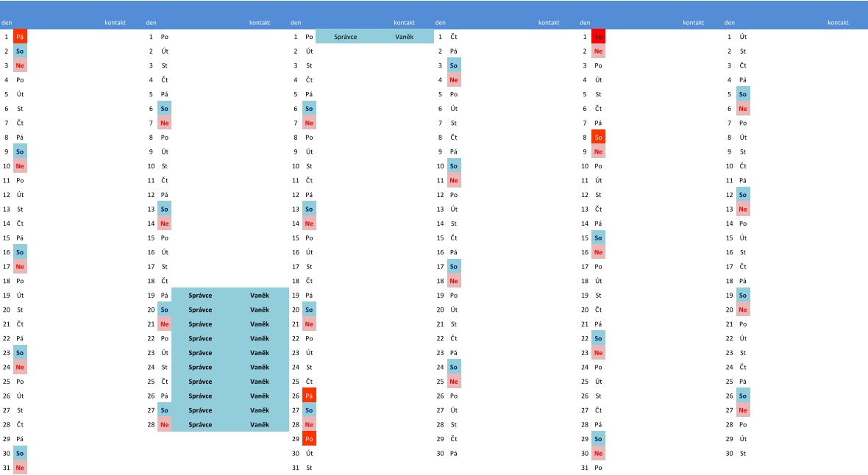Click the red Pá cell for day 26
This screenshot has width=868, height=475.
tap(310, 396)
